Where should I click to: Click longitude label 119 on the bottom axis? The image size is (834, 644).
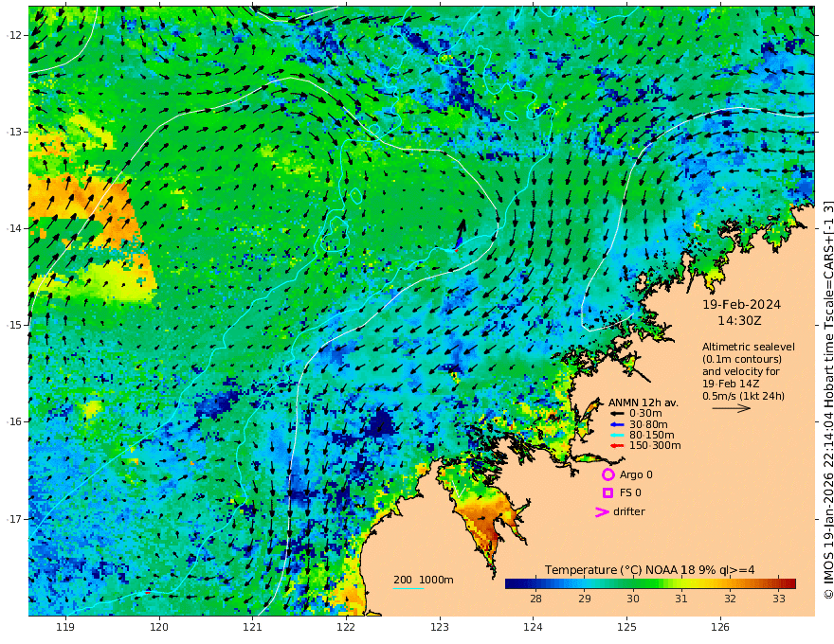(x=65, y=627)
